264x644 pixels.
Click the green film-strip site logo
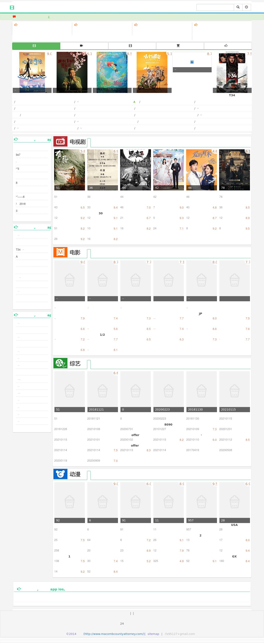pos(12,7)
